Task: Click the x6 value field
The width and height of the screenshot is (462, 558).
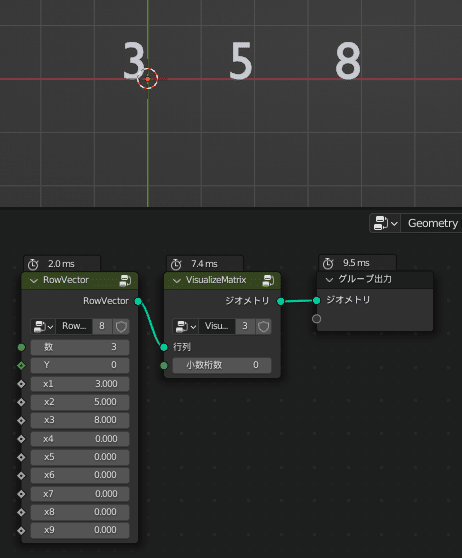Action: [80, 475]
